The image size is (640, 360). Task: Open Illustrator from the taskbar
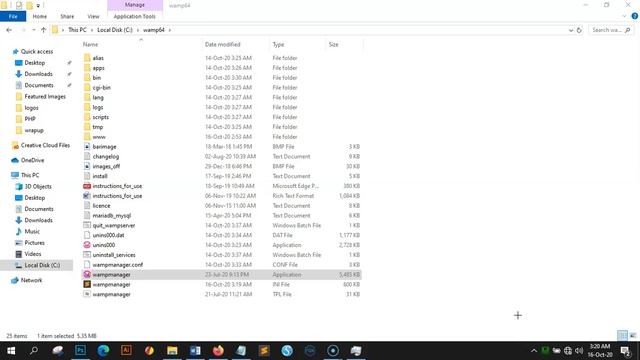[x=126, y=351]
